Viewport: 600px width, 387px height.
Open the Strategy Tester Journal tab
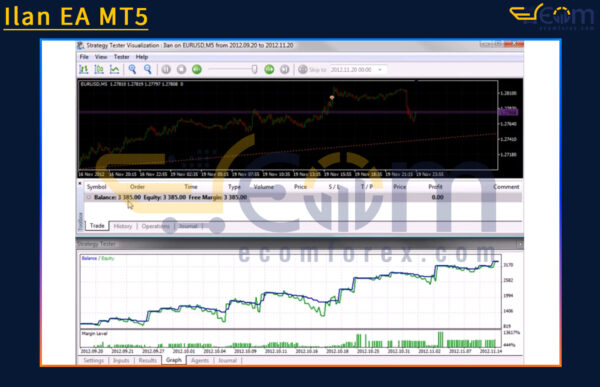coord(228,360)
